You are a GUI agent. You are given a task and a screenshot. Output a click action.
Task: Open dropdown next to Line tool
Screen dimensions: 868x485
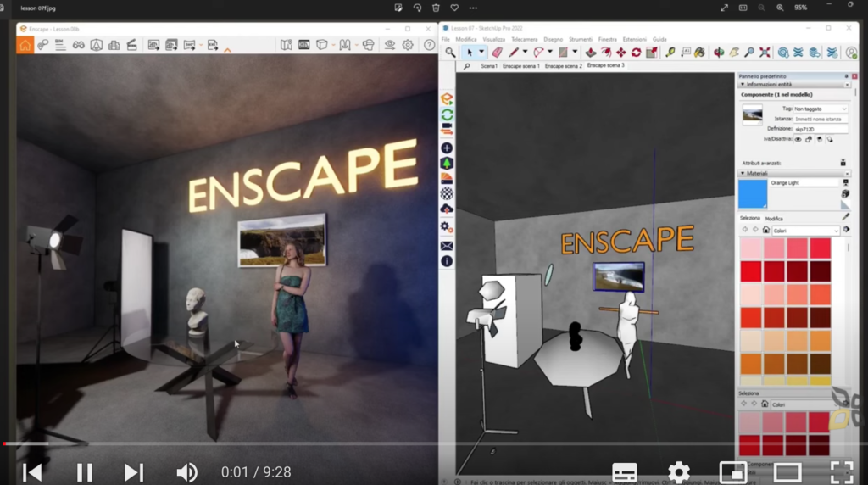click(x=525, y=52)
